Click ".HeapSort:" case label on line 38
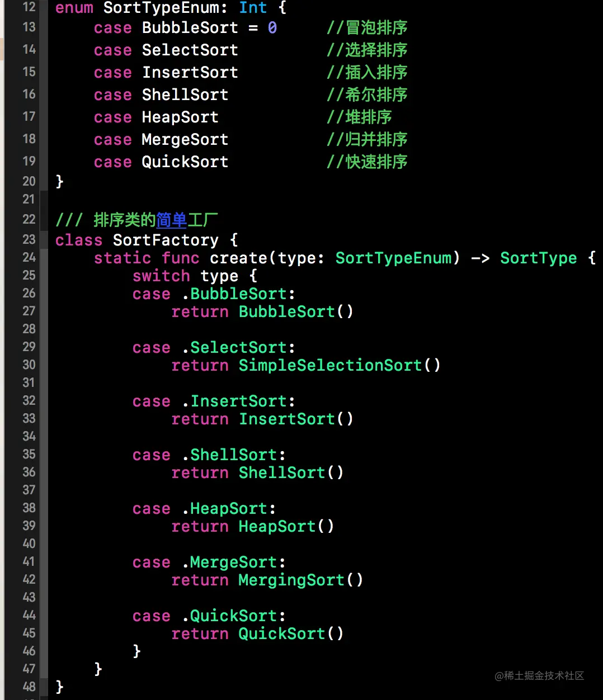 [229, 508]
